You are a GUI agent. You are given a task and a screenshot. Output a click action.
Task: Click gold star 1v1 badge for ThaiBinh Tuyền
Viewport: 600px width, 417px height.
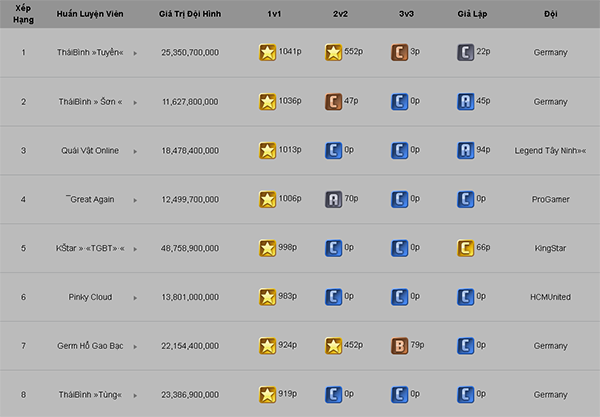(267, 53)
